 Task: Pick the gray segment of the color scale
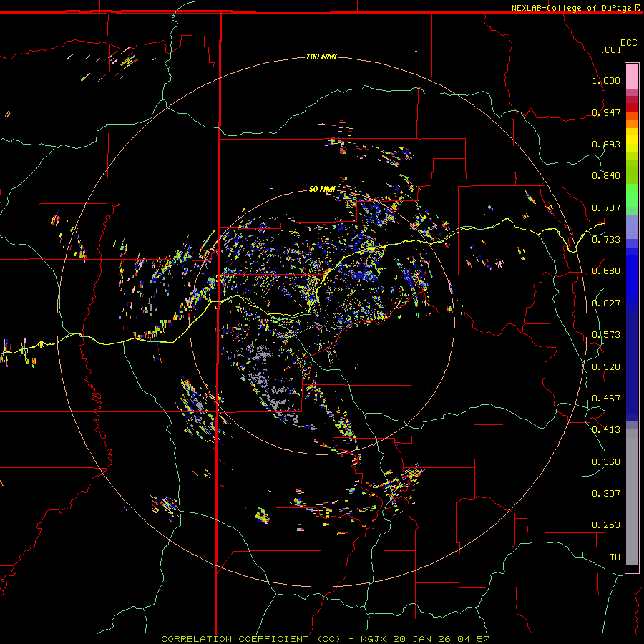(632, 497)
